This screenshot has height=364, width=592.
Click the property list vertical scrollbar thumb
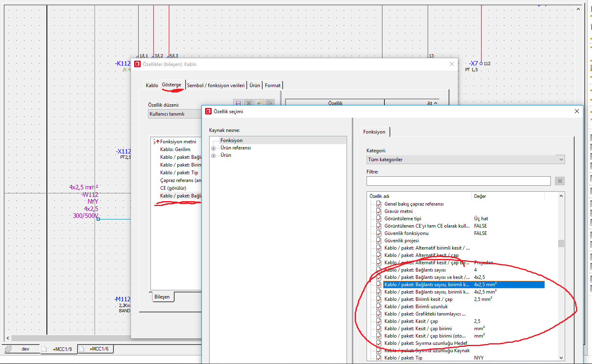click(x=561, y=243)
